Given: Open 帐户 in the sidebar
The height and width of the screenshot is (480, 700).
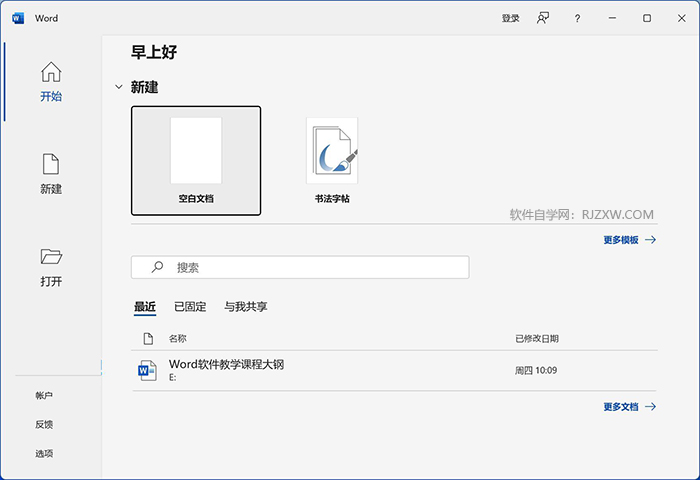Looking at the screenshot, I should (x=44, y=396).
